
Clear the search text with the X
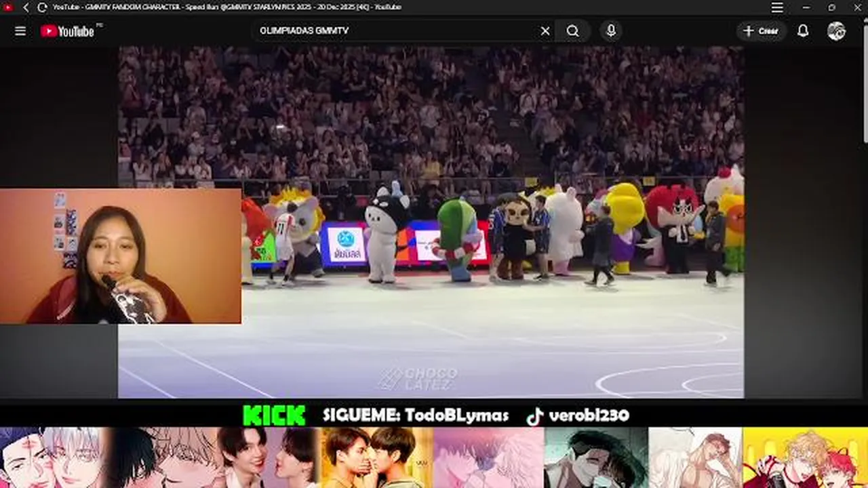[545, 31]
